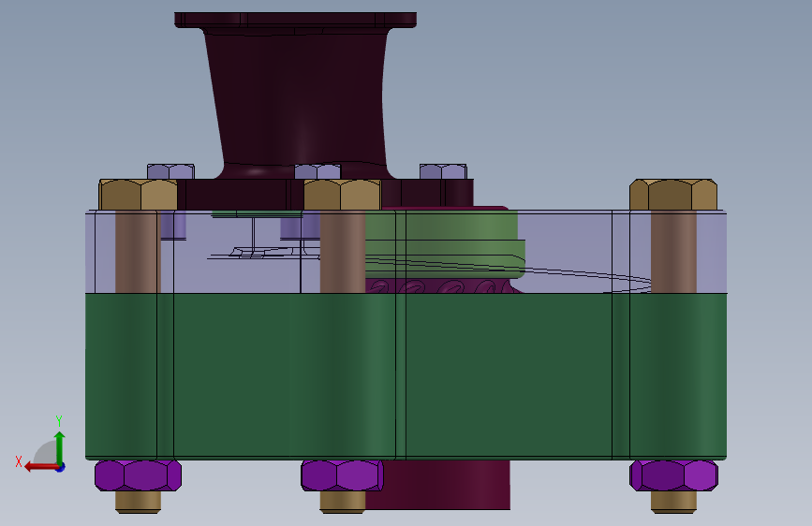Select the left small lavender bolt head

pos(170,171)
